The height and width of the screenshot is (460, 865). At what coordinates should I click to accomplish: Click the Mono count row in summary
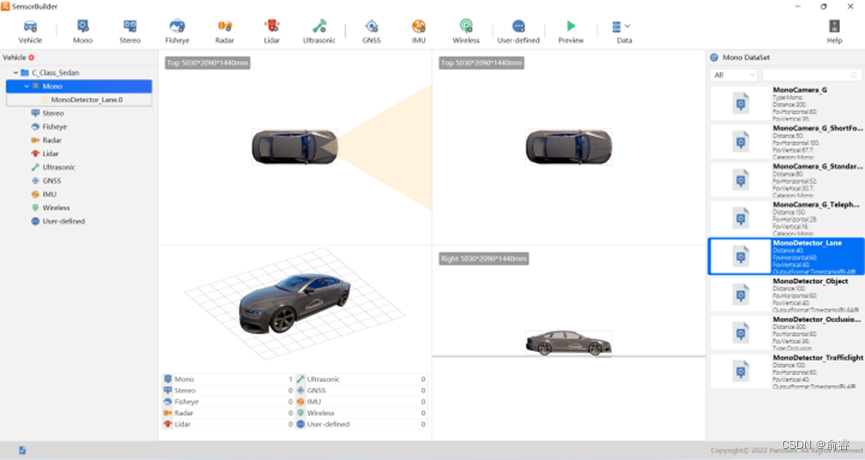click(228, 379)
